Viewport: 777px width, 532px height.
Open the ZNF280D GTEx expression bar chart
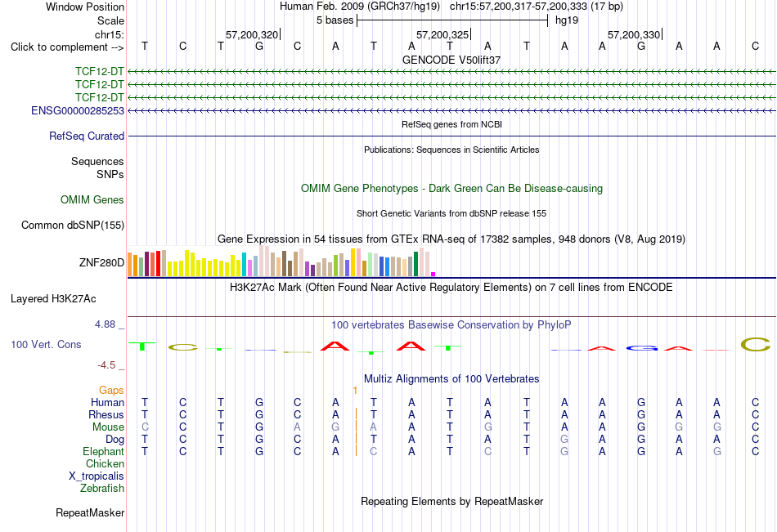point(281,261)
